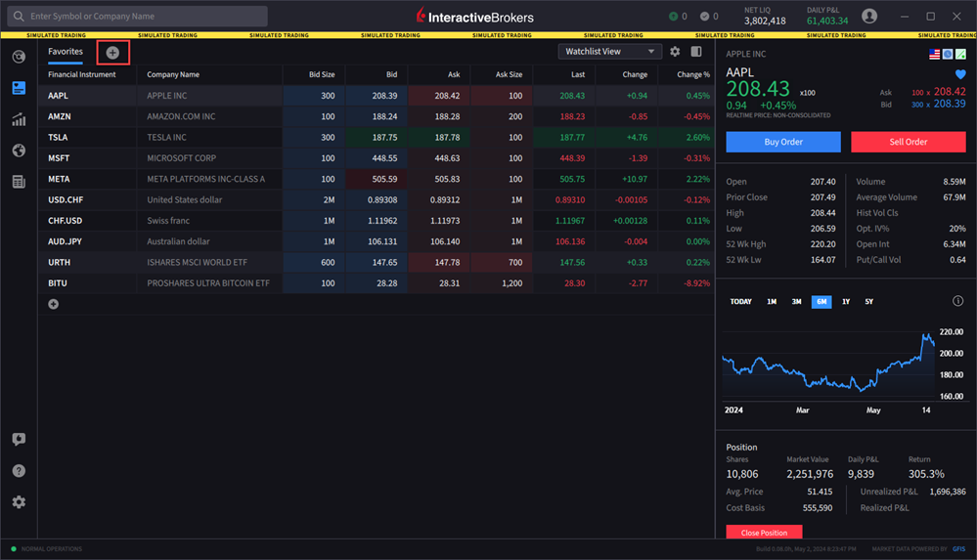Image resolution: width=977 pixels, height=560 pixels.
Task: Click the grey checkmark filled orders icon
Action: pyautogui.click(x=705, y=17)
